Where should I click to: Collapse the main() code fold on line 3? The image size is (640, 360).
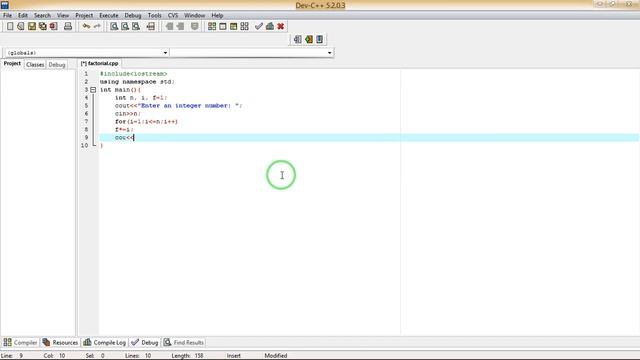click(x=93, y=90)
